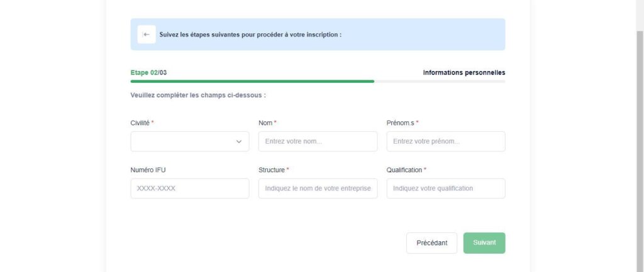
Task: Click the Informations personnelles step title
Action: 464,73
